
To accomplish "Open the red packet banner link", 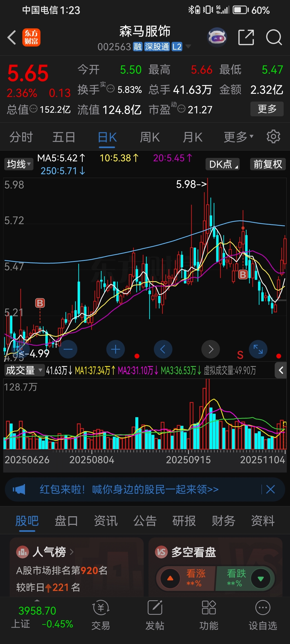I will (129, 489).
